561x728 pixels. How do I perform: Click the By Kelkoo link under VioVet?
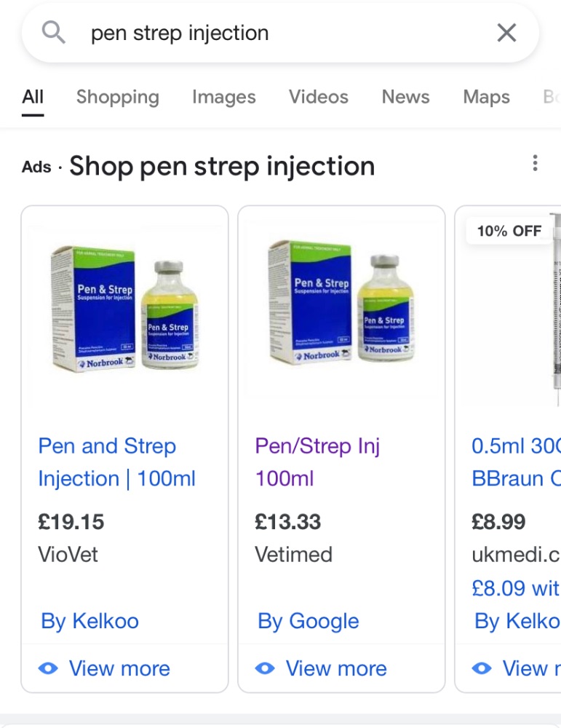coord(90,621)
